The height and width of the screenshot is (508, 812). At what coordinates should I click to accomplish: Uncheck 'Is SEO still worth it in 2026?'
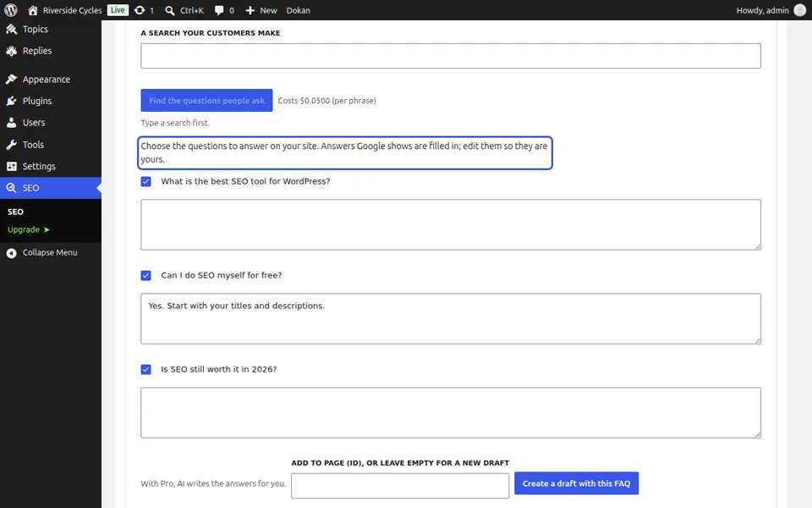[146, 370]
